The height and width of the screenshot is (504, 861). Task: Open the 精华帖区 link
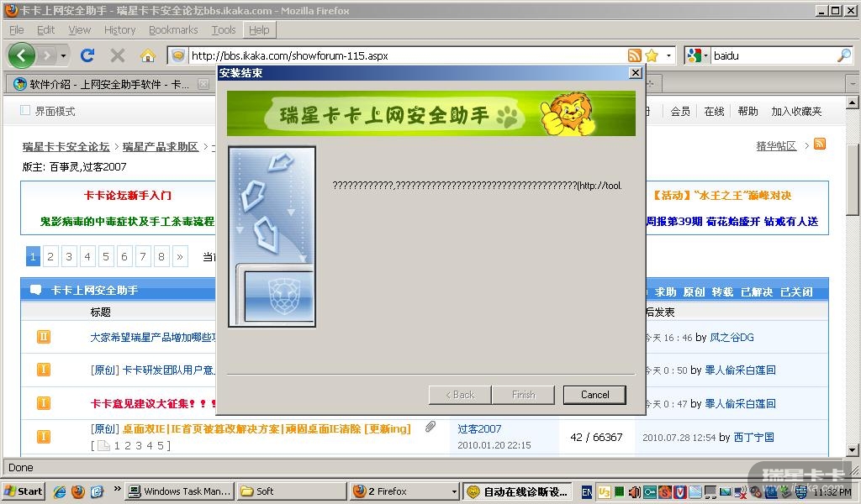(x=776, y=145)
